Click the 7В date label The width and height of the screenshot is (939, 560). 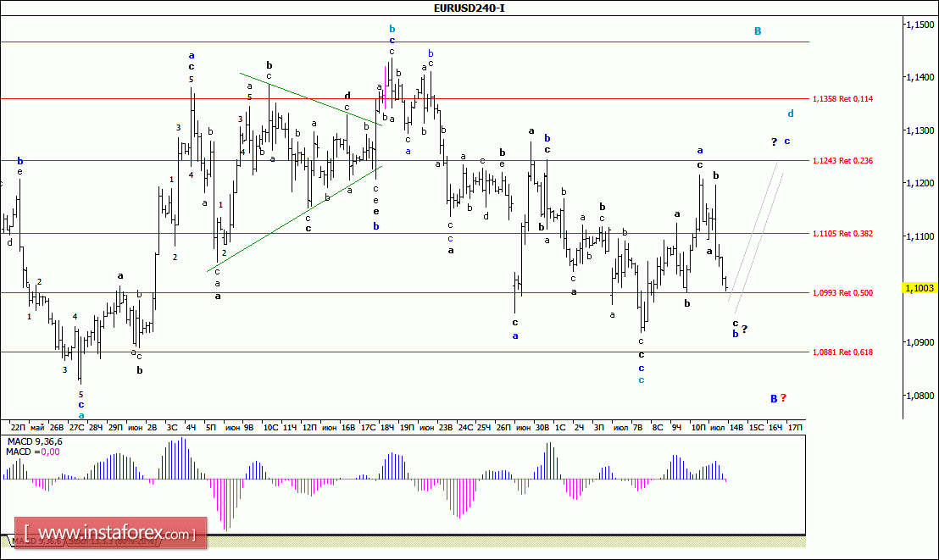pyautogui.click(x=638, y=427)
